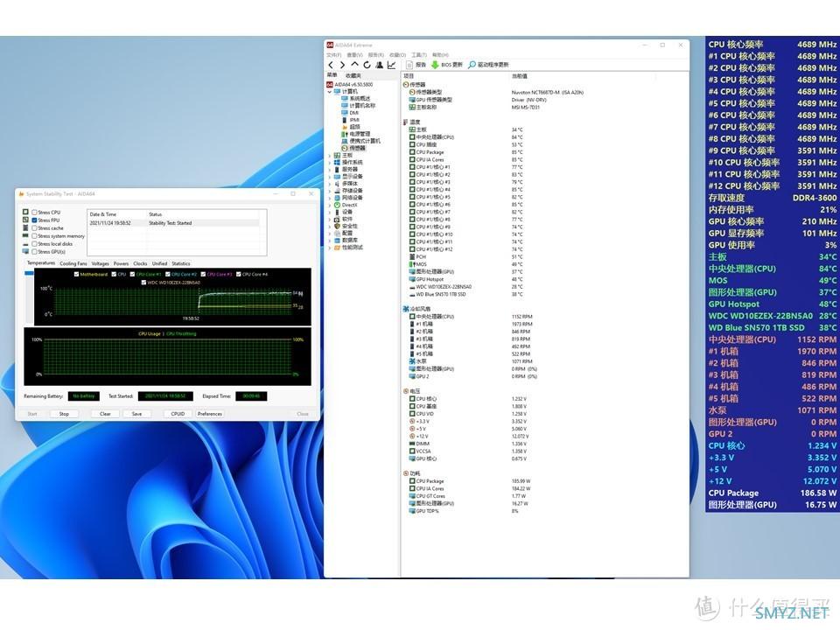This screenshot has height=630, width=840.
Task: Expand the 多媒体 tree node
Action: (x=330, y=184)
